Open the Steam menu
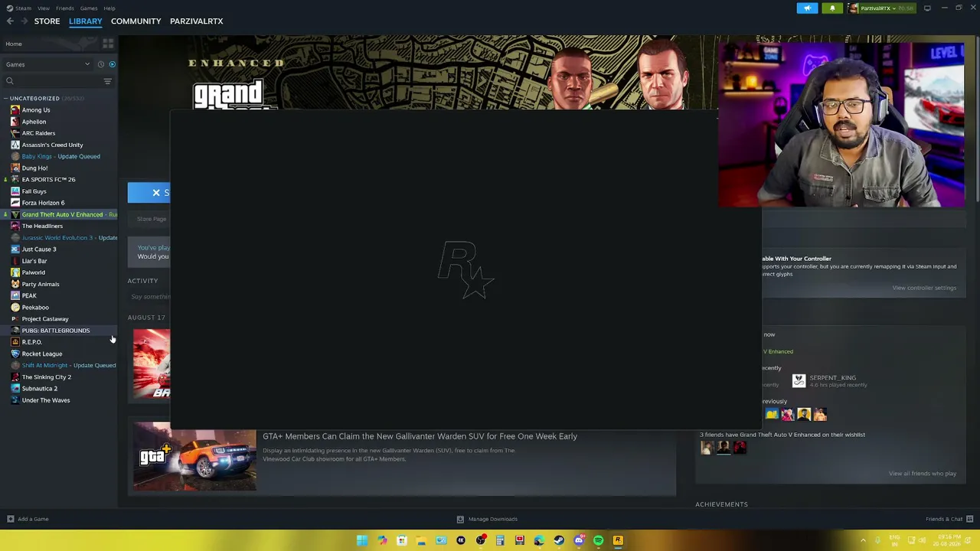Screen dimensions: 980x551 point(23,8)
